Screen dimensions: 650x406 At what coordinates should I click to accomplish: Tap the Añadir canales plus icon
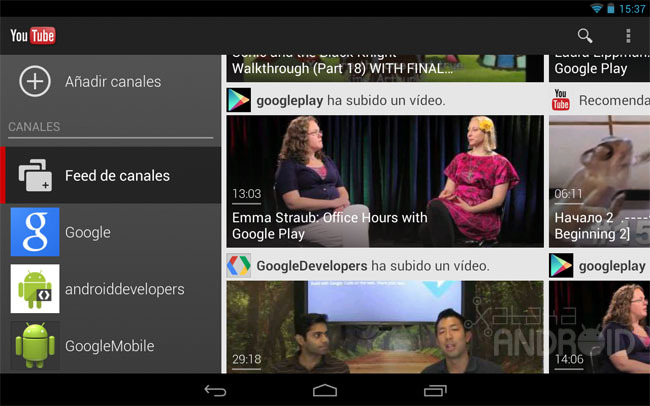[35, 81]
